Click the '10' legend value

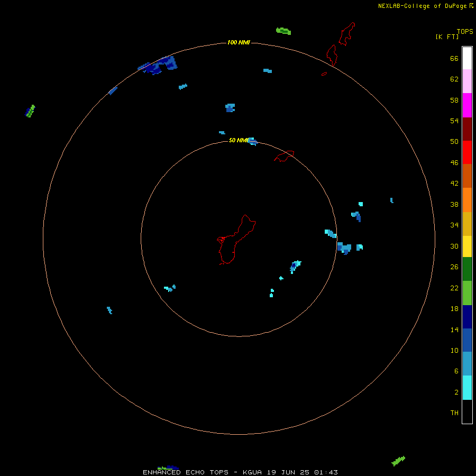click(454, 351)
